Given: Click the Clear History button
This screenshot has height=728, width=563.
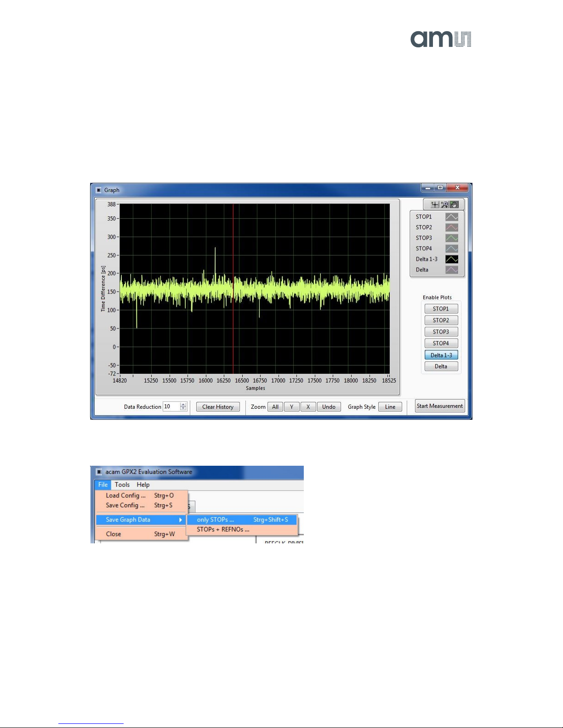Looking at the screenshot, I should tap(218, 407).
